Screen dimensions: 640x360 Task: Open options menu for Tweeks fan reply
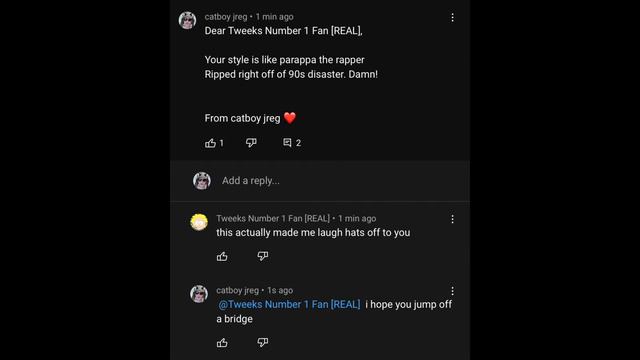[x=452, y=219]
